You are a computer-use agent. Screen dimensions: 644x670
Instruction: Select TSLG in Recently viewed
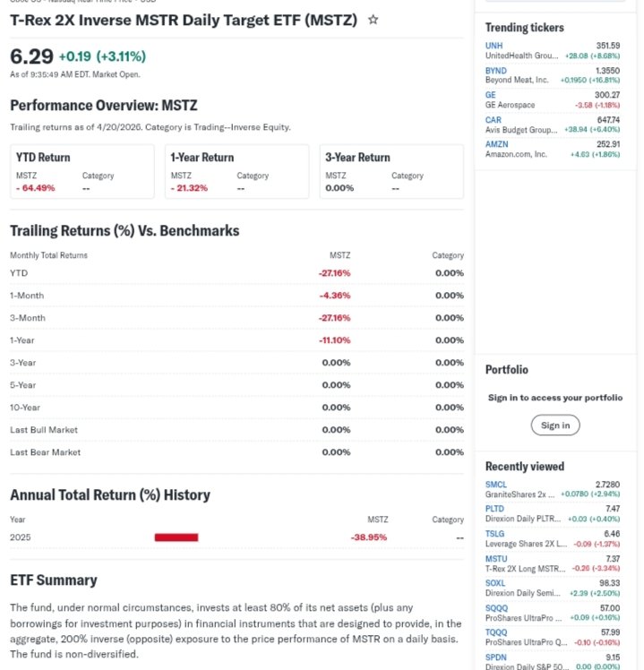click(x=495, y=533)
